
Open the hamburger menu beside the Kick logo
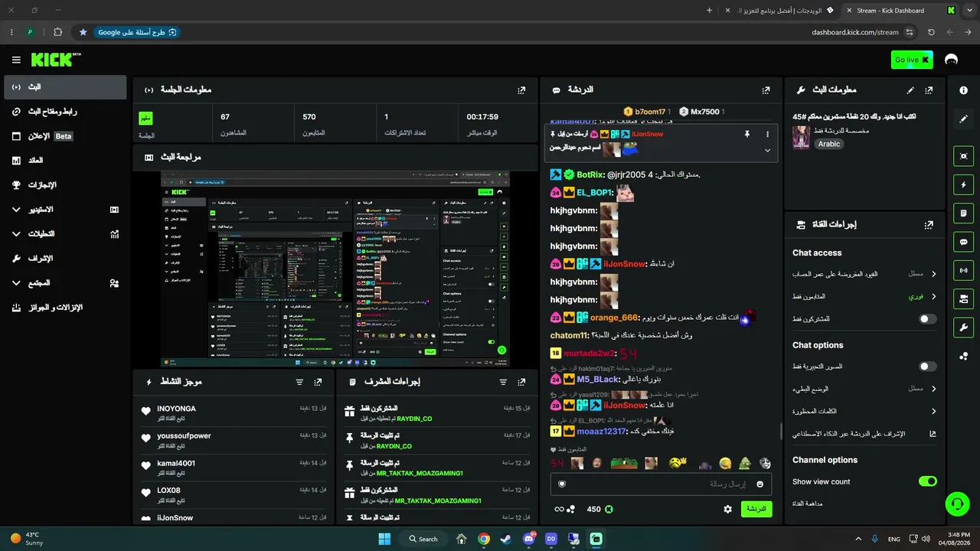(16, 60)
